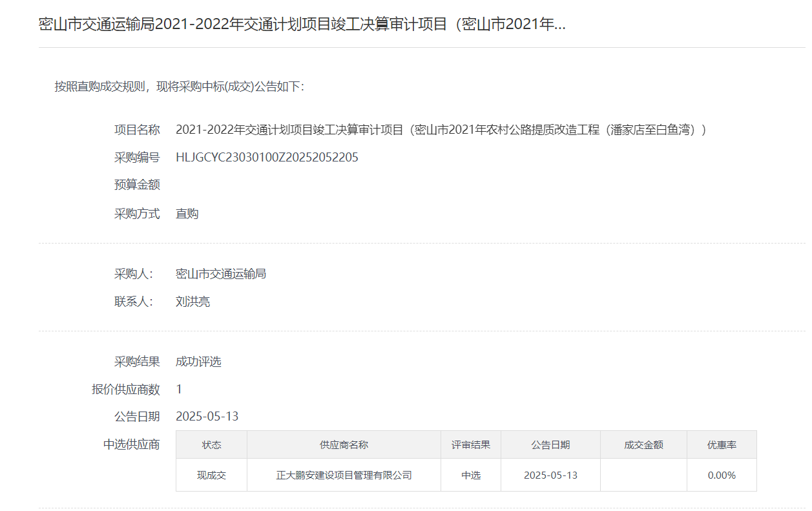The height and width of the screenshot is (511, 812).
Task: Click the 现成交 status cell
Action: point(211,475)
